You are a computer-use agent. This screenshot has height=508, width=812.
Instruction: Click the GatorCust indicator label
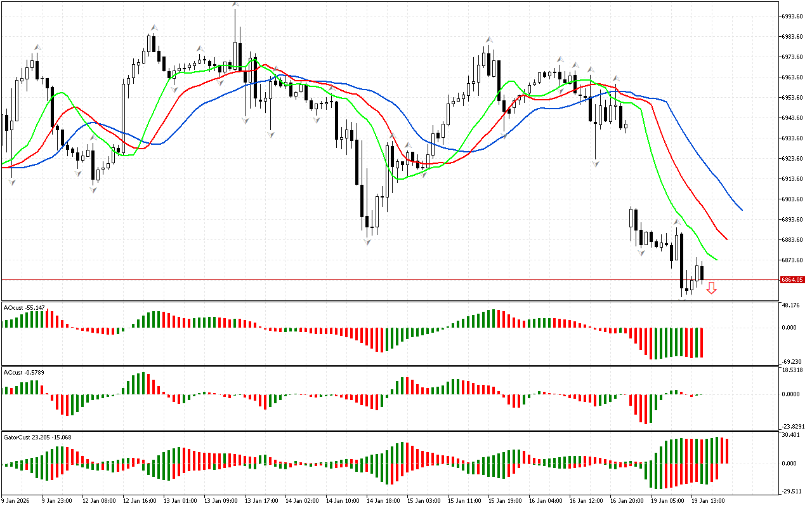coord(37,437)
